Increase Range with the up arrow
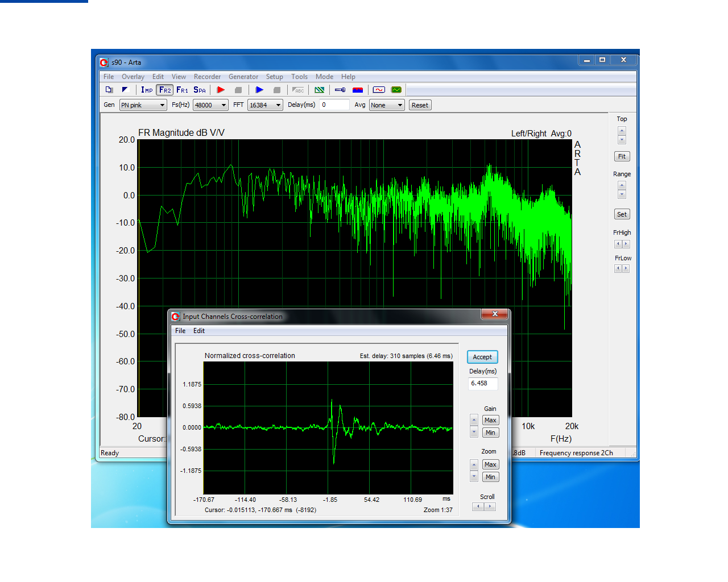Image resolution: width=728 pixels, height=582 pixels. (622, 185)
